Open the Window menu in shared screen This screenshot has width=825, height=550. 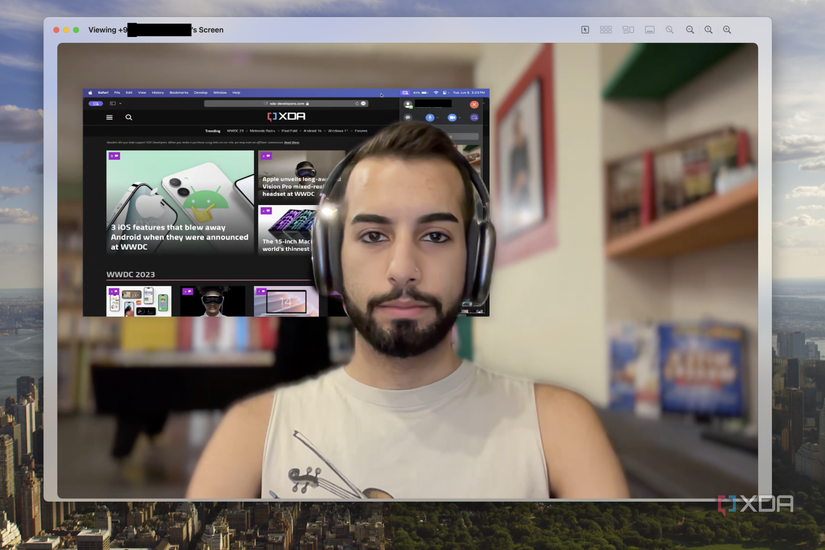[x=220, y=93]
